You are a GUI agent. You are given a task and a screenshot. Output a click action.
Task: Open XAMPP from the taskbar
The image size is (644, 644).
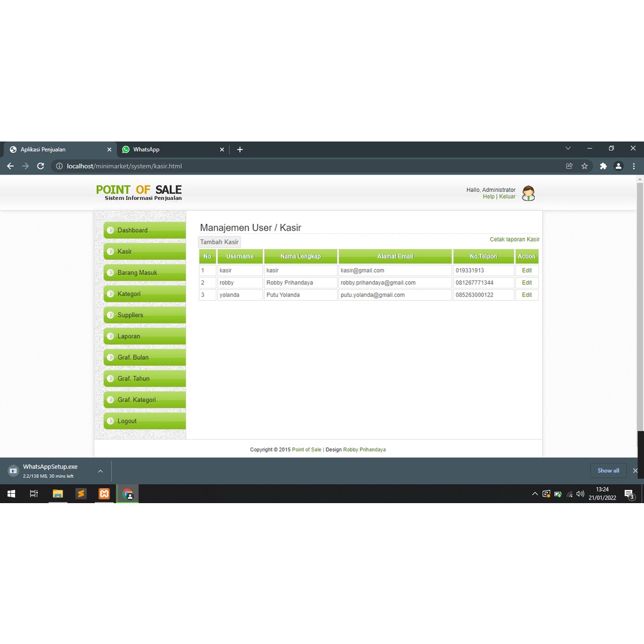104,494
